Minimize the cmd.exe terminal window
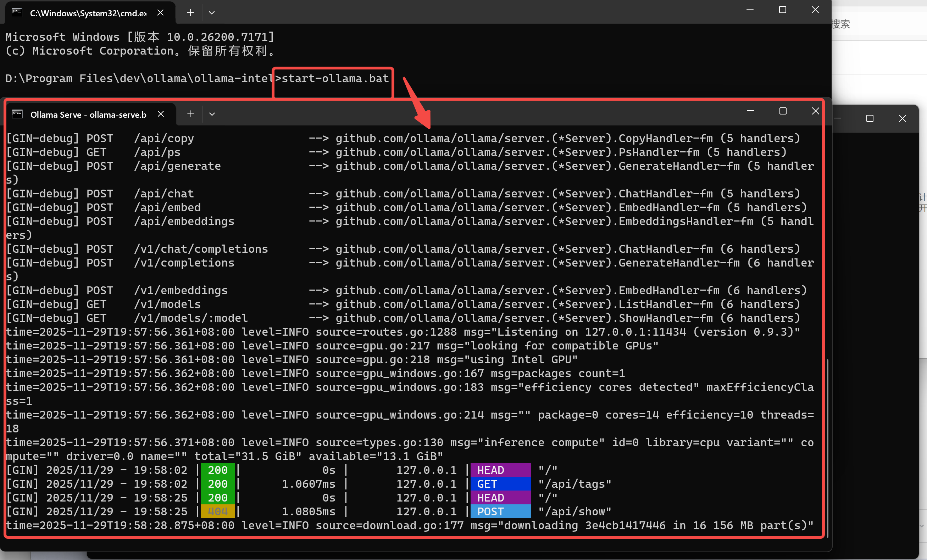Image resolution: width=927 pixels, height=560 pixels. 750,10
